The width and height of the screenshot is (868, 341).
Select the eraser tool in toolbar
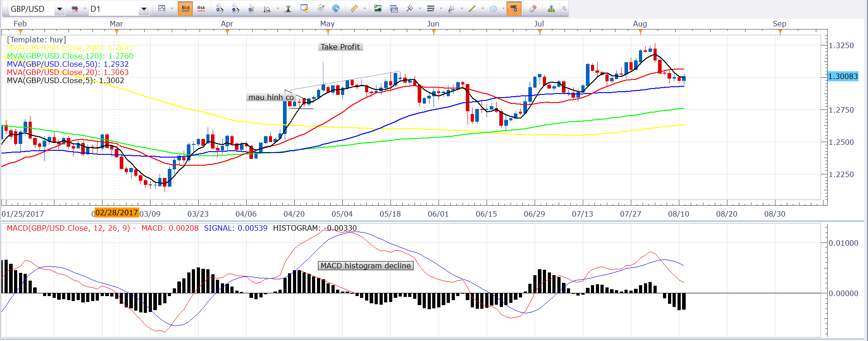533,9
